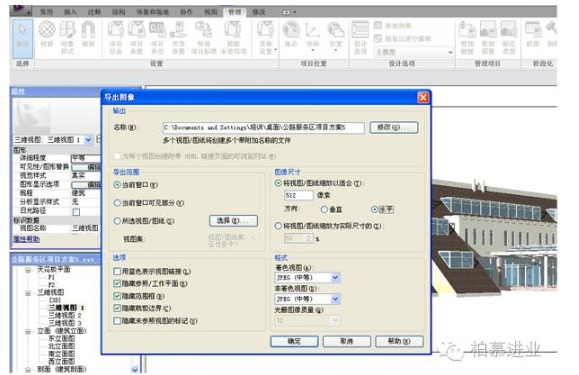Select 当前窗口可见部分 radio option
579x375 pixels.
[x=117, y=203]
